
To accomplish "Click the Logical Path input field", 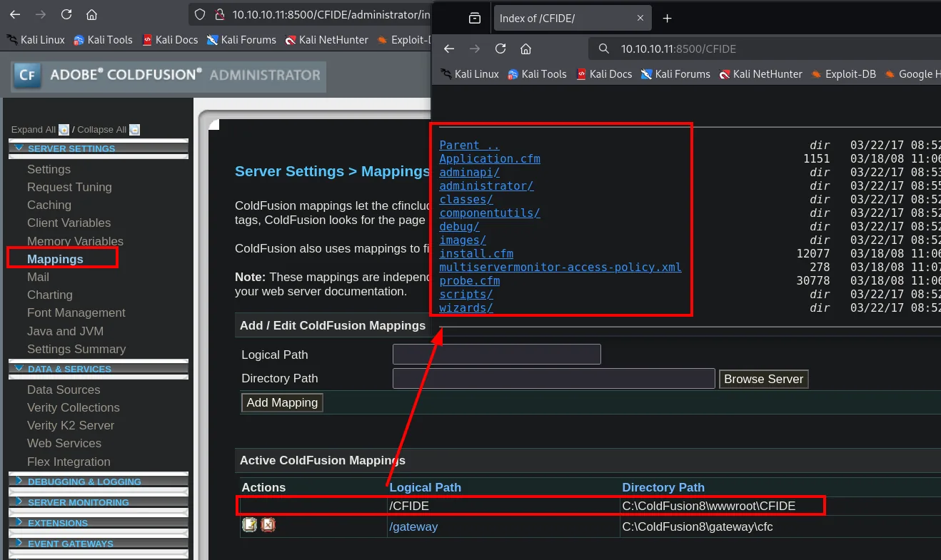I will pyautogui.click(x=496, y=355).
